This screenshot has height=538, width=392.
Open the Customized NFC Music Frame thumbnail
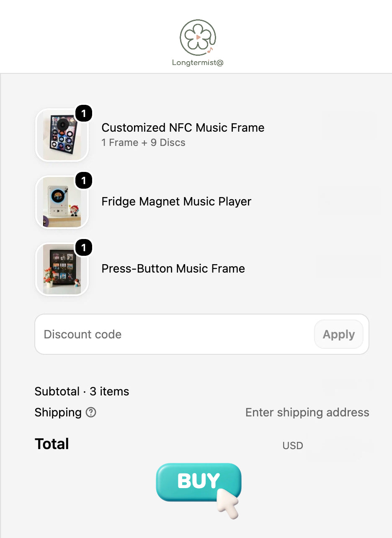pos(62,135)
